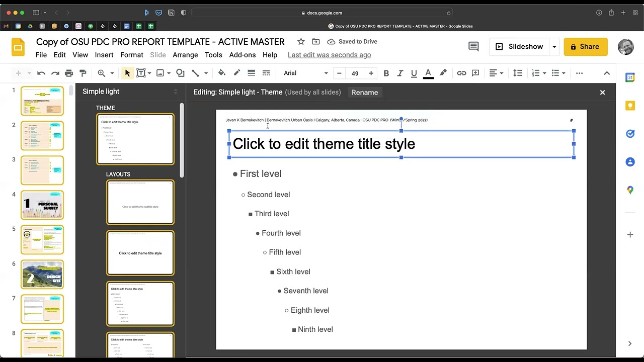The image size is (644, 362).
Task: Close the theme editor with X
Action: click(602, 93)
